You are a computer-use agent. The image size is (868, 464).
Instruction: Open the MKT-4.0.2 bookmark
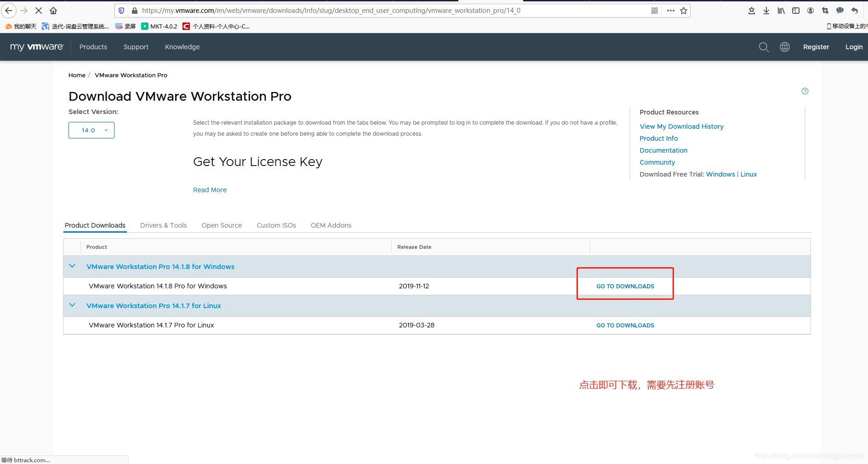[x=159, y=26]
